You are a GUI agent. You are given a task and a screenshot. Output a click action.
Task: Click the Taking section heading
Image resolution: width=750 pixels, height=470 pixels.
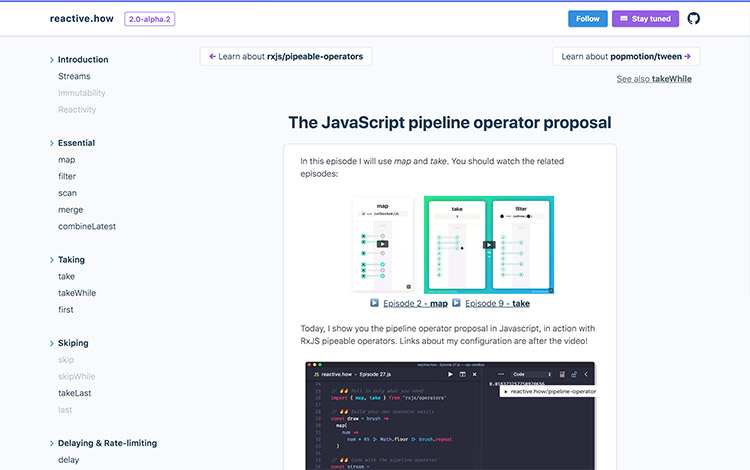71,260
